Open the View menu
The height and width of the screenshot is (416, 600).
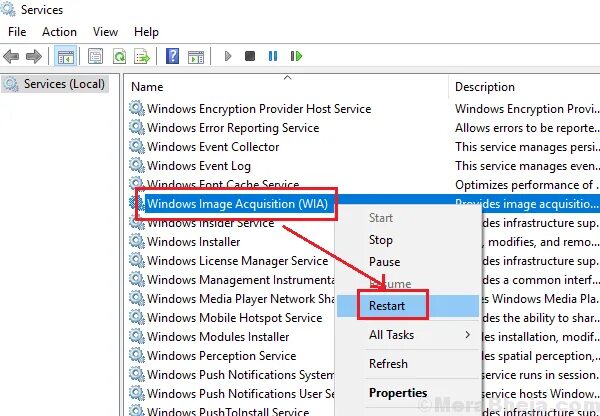tap(105, 32)
